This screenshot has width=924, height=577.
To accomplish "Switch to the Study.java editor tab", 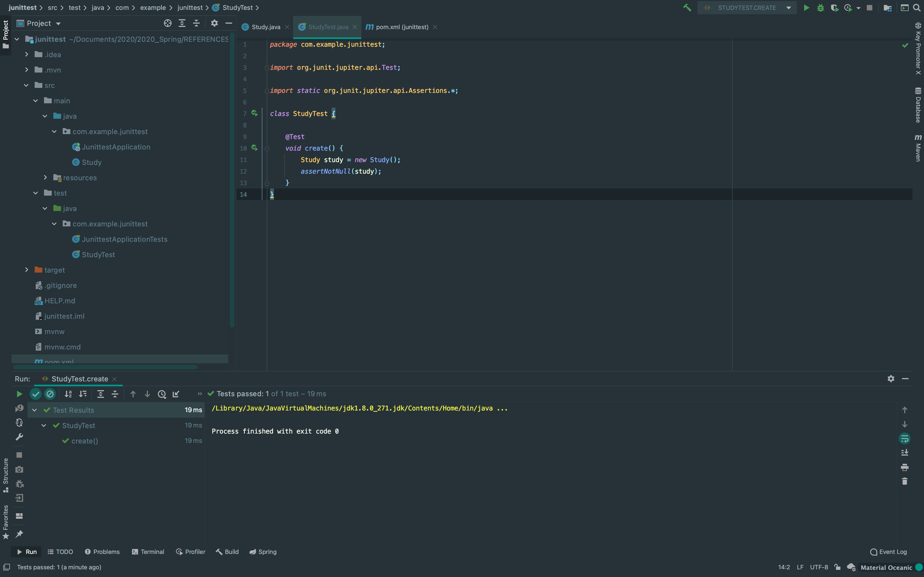I will coord(266,27).
